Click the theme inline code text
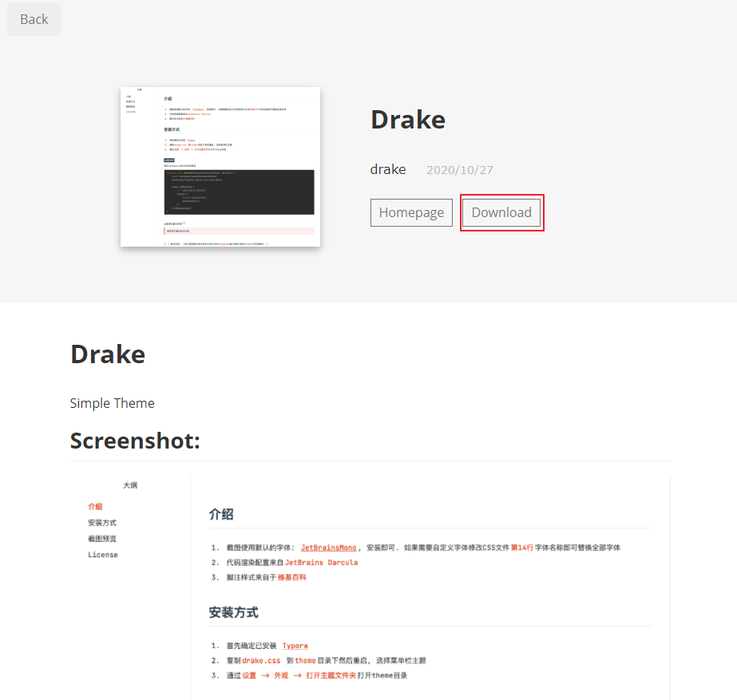This screenshot has width=737, height=700. click(x=306, y=661)
